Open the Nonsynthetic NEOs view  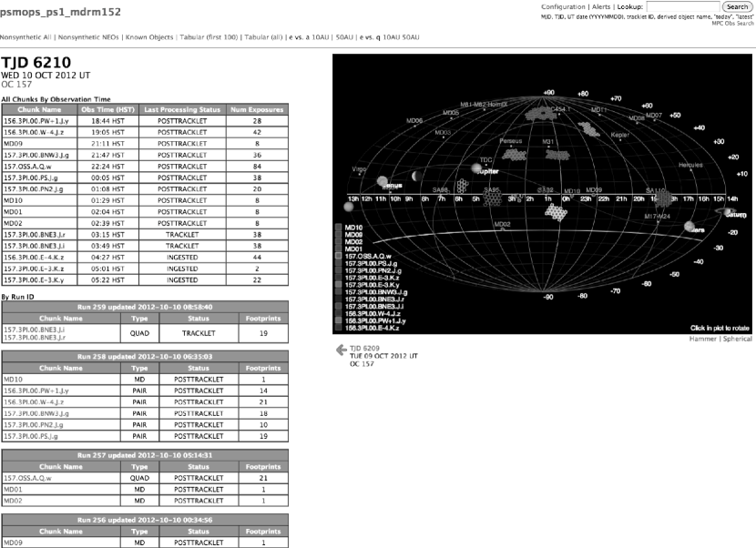88,37
